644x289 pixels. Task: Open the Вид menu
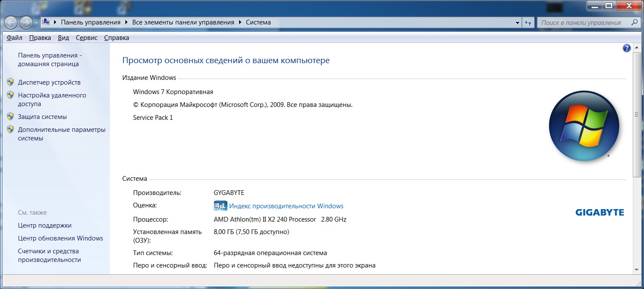[x=64, y=38]
